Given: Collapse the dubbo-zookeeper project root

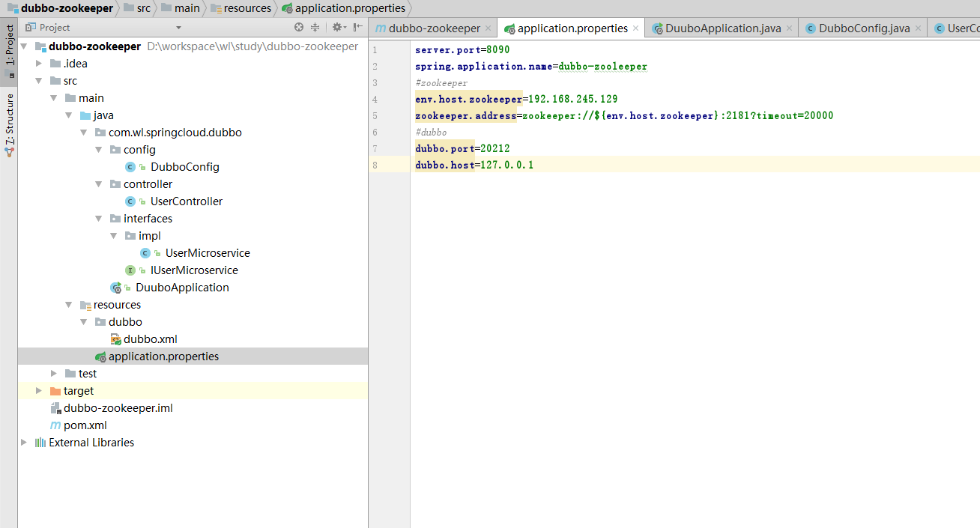Looking at the screenshot, I should click(x=25, y=46).
